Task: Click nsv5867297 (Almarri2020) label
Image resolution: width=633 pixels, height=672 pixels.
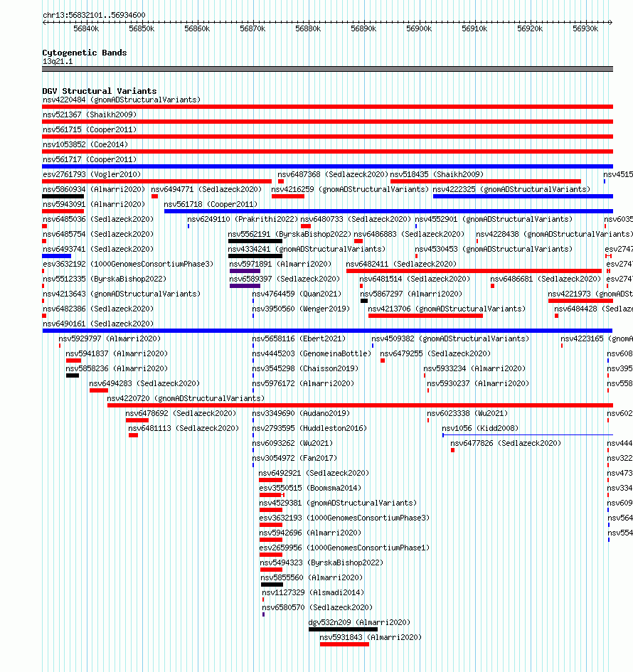Action: pyautogui.click(x=411, y=294)
